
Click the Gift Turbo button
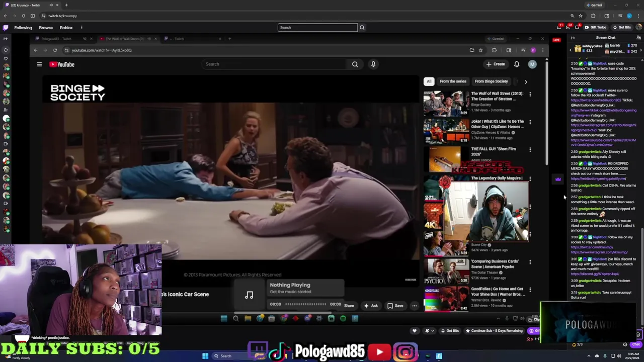pos(595,27)
